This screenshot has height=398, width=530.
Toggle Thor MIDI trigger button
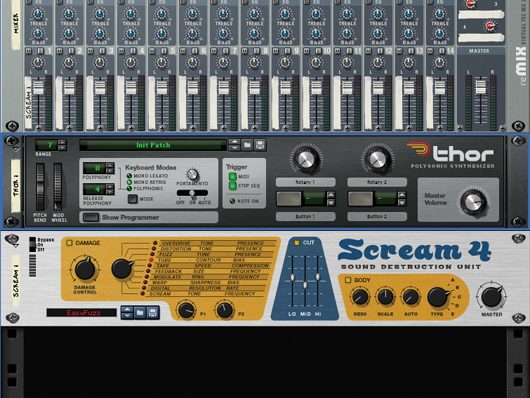tap(233, 176)
